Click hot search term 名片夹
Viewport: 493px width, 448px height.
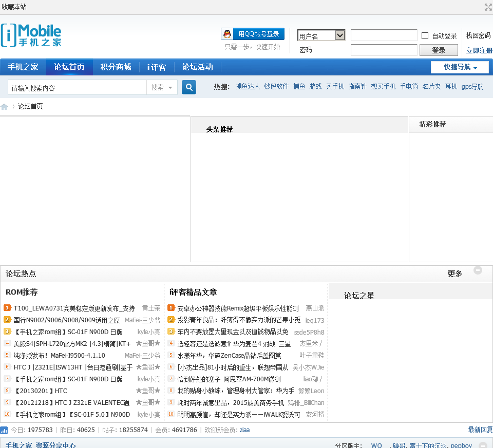pyautogui.click(x=432, y=86)
